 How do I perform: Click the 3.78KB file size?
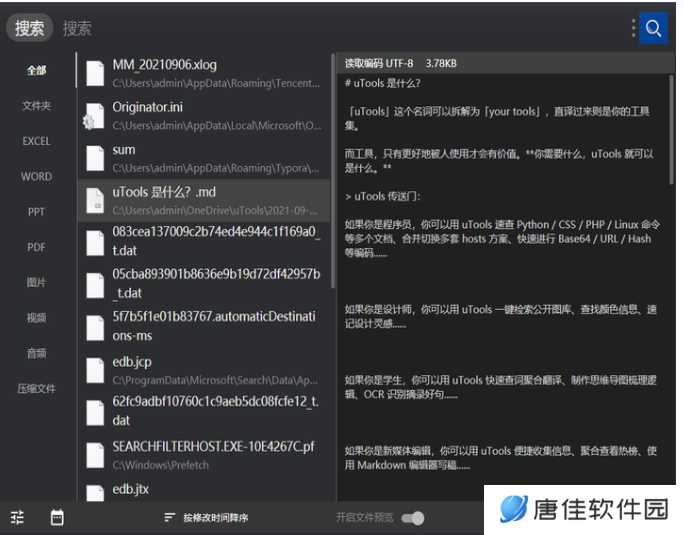coord(441,64)
